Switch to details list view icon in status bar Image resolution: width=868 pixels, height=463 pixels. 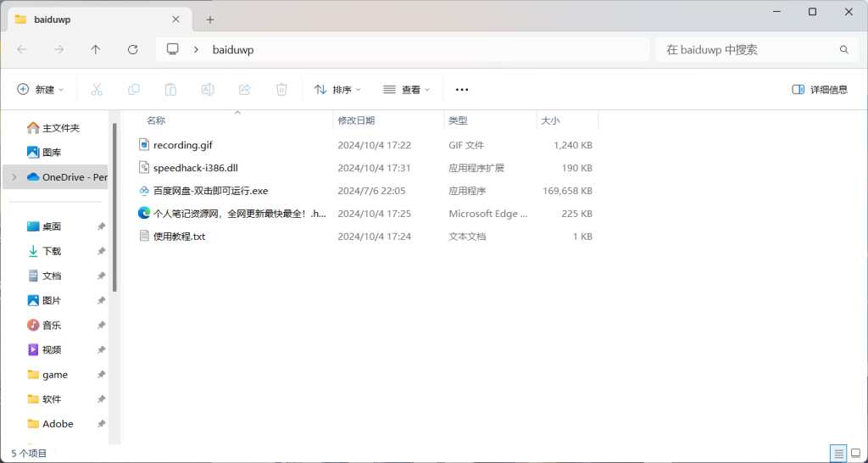pyautogui.click(x=838, y=453)
